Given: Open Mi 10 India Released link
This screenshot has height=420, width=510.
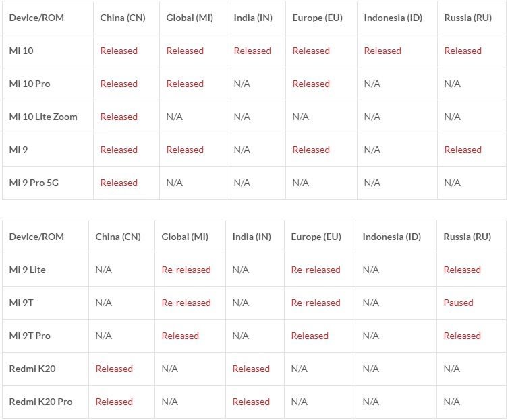Looking at the screenshot, I should click(x=252, y=51).
